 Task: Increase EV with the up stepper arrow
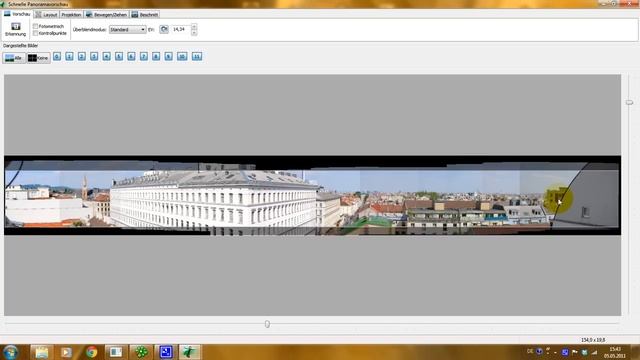pyautogui.click(x=194, y=27)
